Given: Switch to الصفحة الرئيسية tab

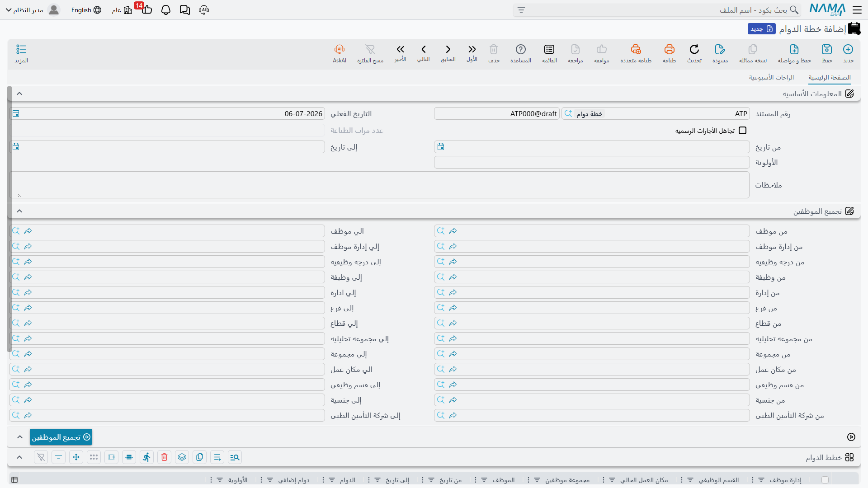Looking at the screenshot, I should [x=830, y=78].
